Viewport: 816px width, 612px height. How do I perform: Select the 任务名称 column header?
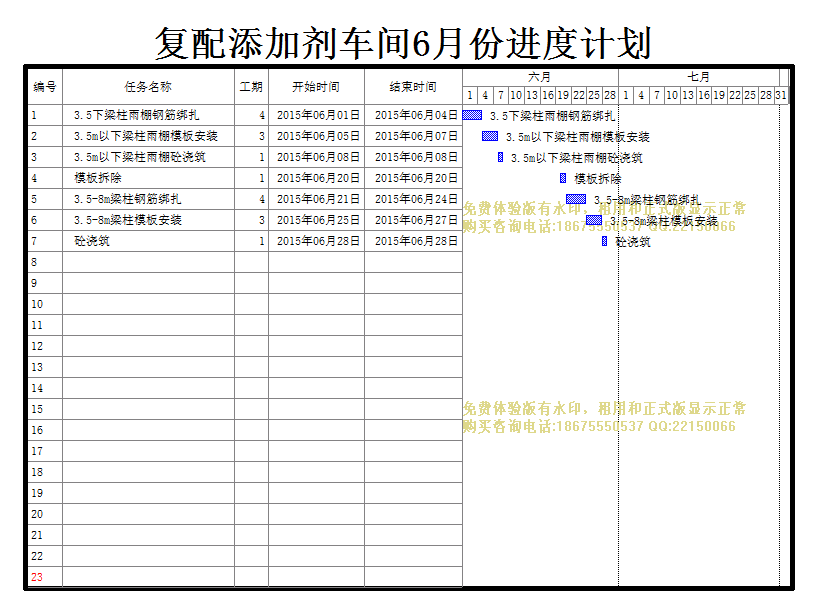(x=148, y=87)
